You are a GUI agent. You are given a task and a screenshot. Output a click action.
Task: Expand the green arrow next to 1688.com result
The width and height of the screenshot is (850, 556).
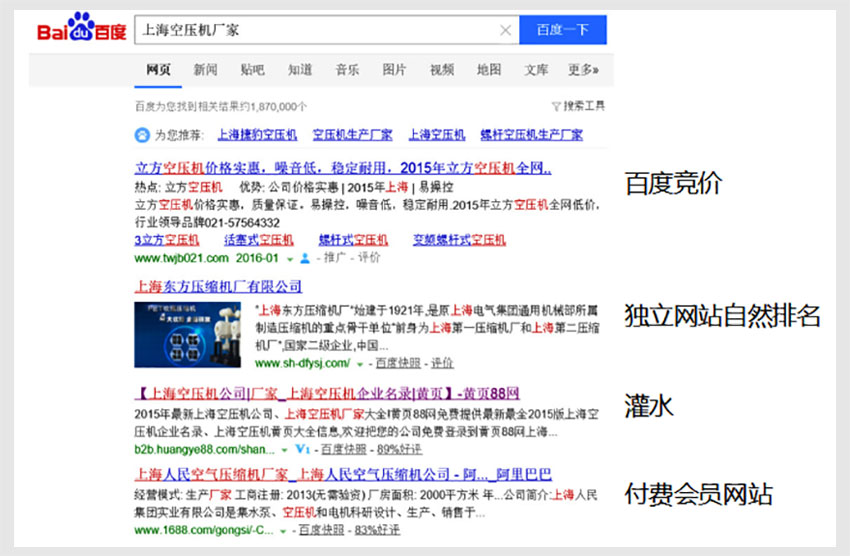tap(283, 529)
